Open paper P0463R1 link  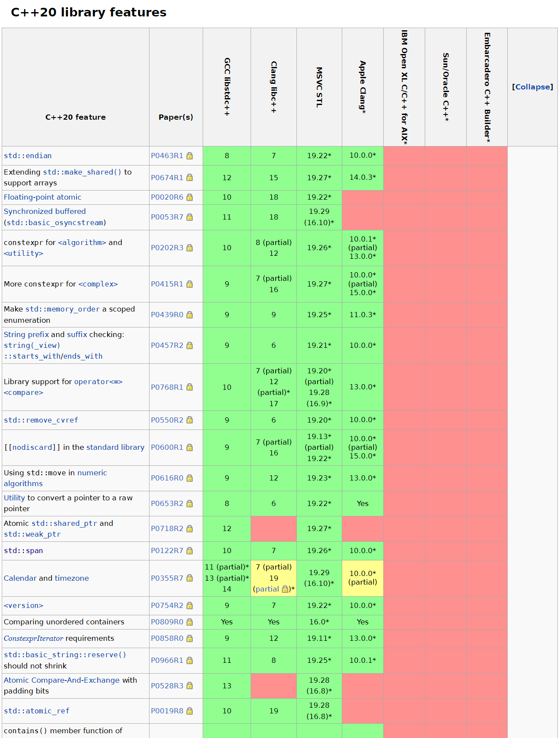[167, 156]
